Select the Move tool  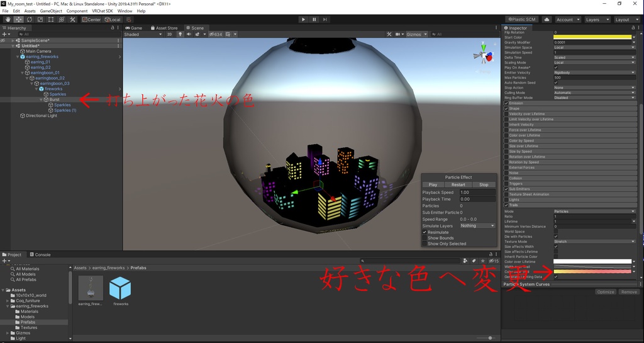pos(19,20)
